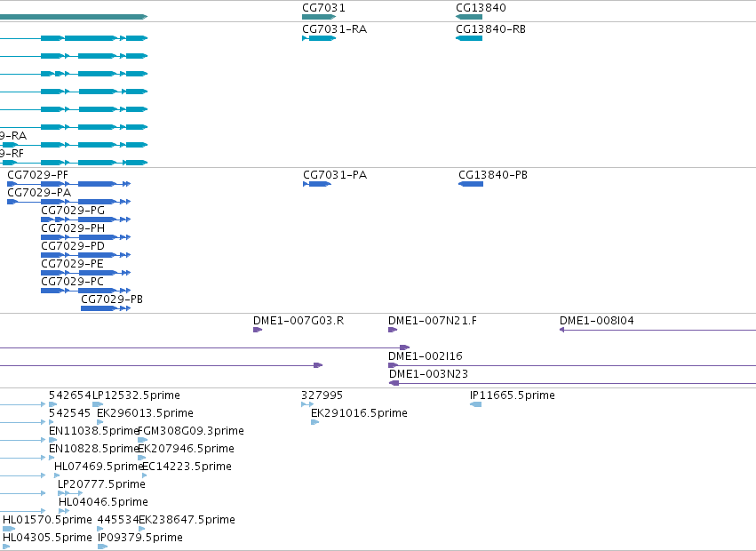Select the IP11665.5prime label
Image resolution: width=756 pixels, height=551 pixels.
[513, 395]
